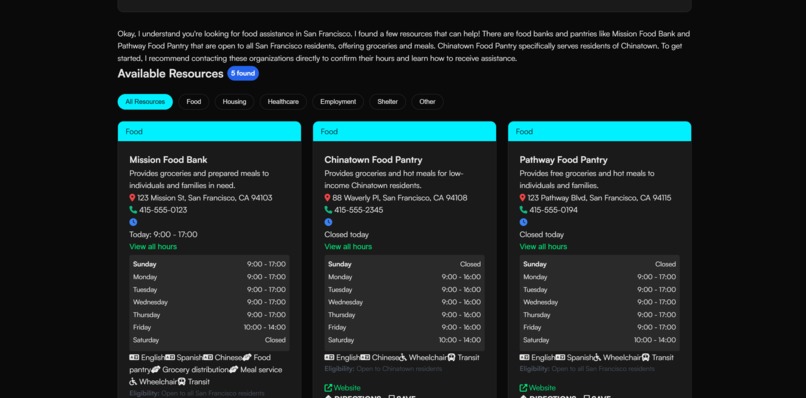Collapse View all hours for Mission Food Bank

(x=153, y=247)
